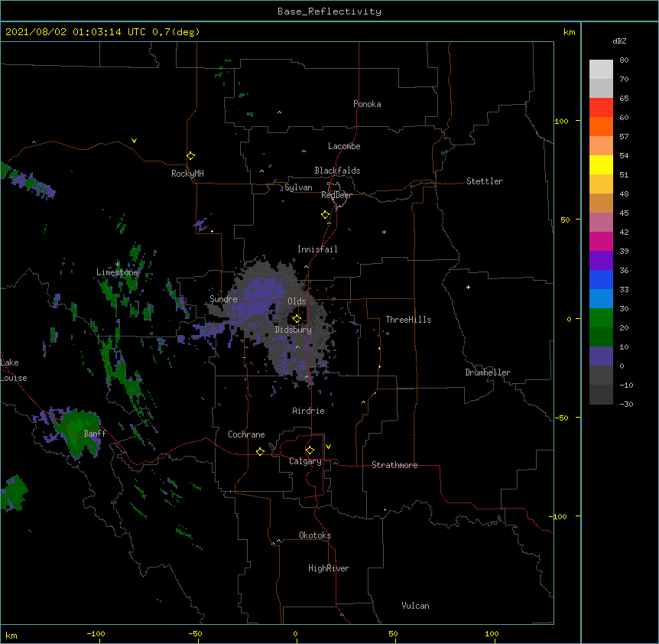Click the magenta 42 dBZ color swatch
The image size is (659, 644).
[601, 241]
